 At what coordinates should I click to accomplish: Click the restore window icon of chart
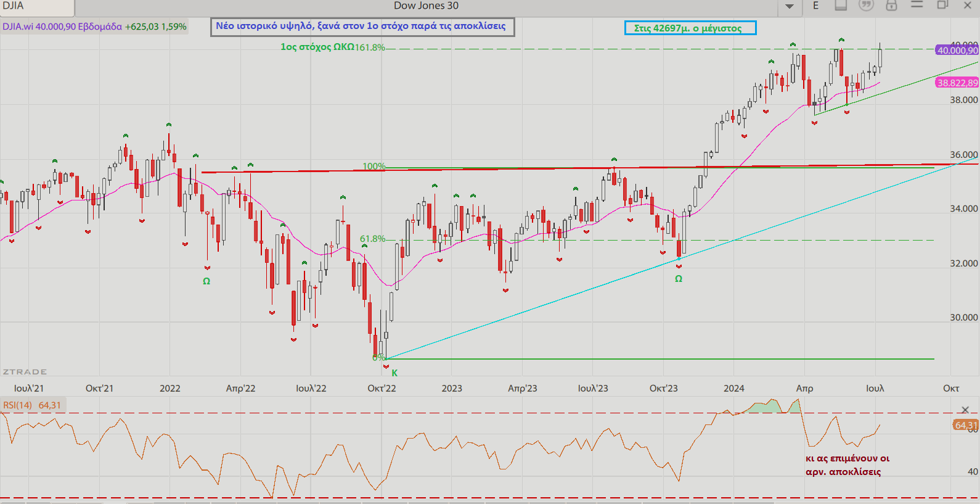click(942, 5)
